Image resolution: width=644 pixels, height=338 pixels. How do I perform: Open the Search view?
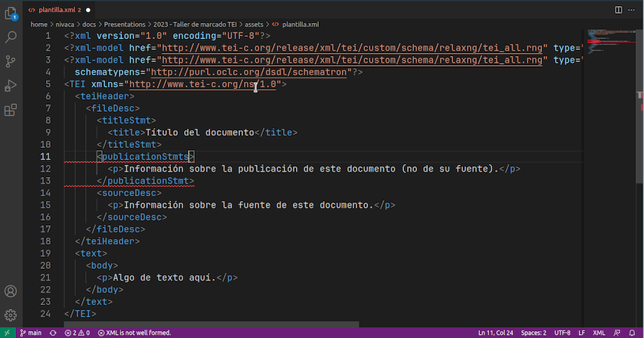click(11, 36)
